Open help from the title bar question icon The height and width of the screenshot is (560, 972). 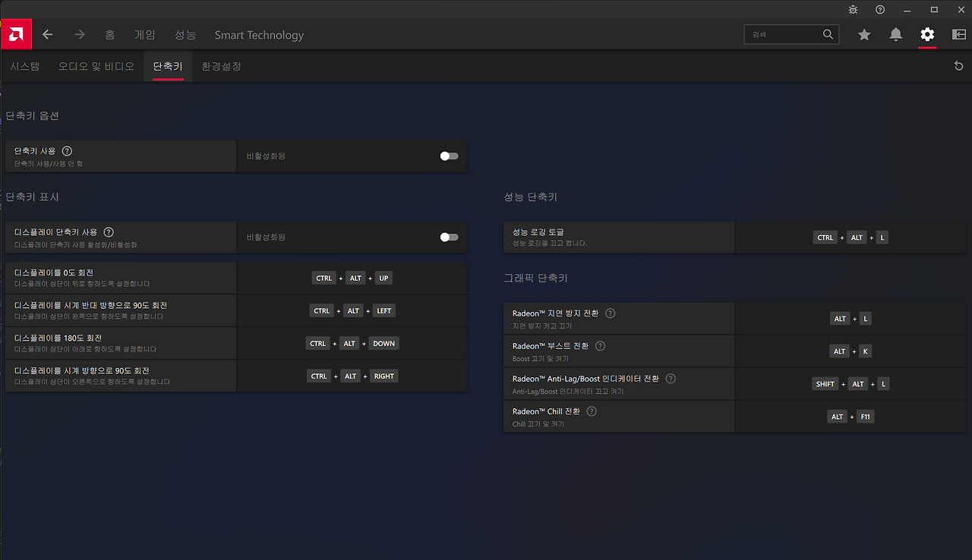coord(880,9)
